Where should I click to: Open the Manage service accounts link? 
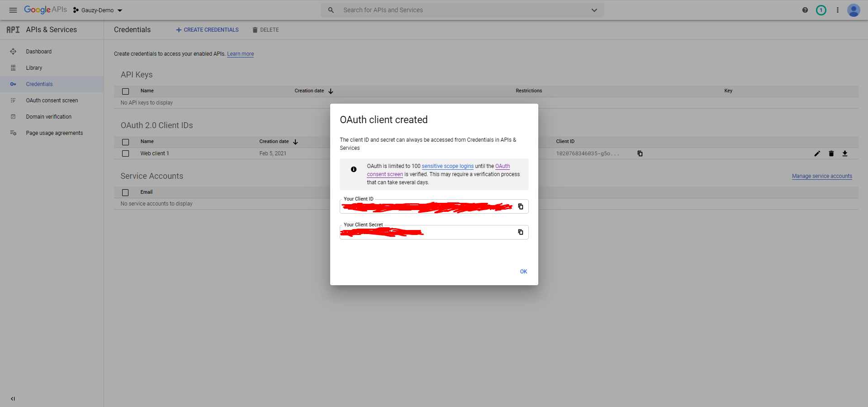822,176
